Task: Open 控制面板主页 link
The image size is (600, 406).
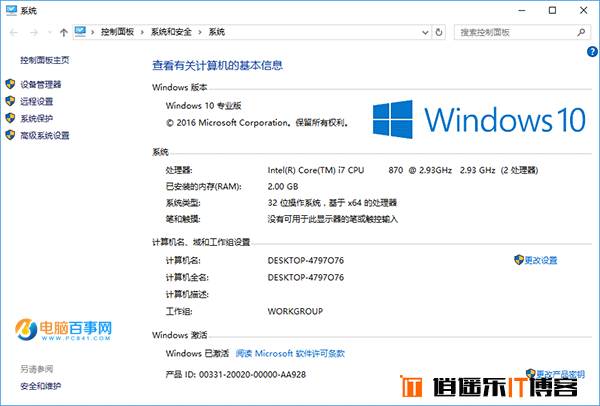Action: coord(45,60)
